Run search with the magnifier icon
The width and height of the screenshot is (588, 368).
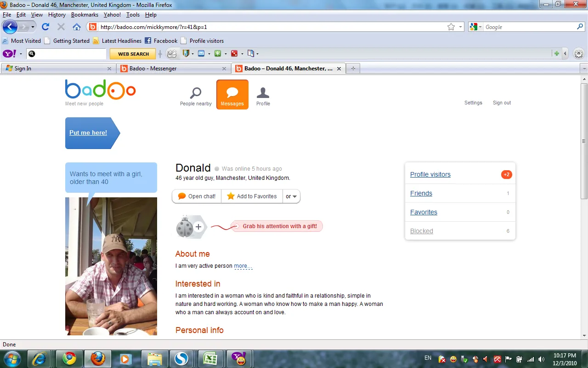pyautogui.click(x=580, y=27)
